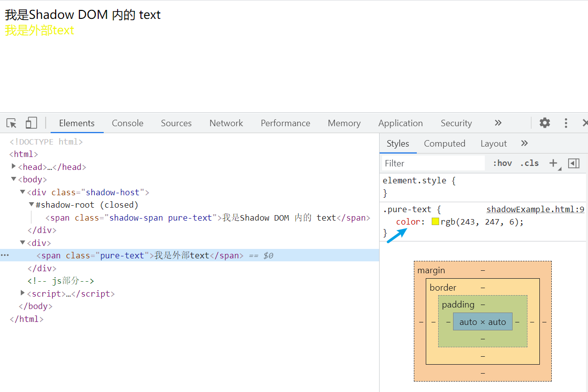Add new style rule plus icon

pyautogui.click(x=553, y=163)
